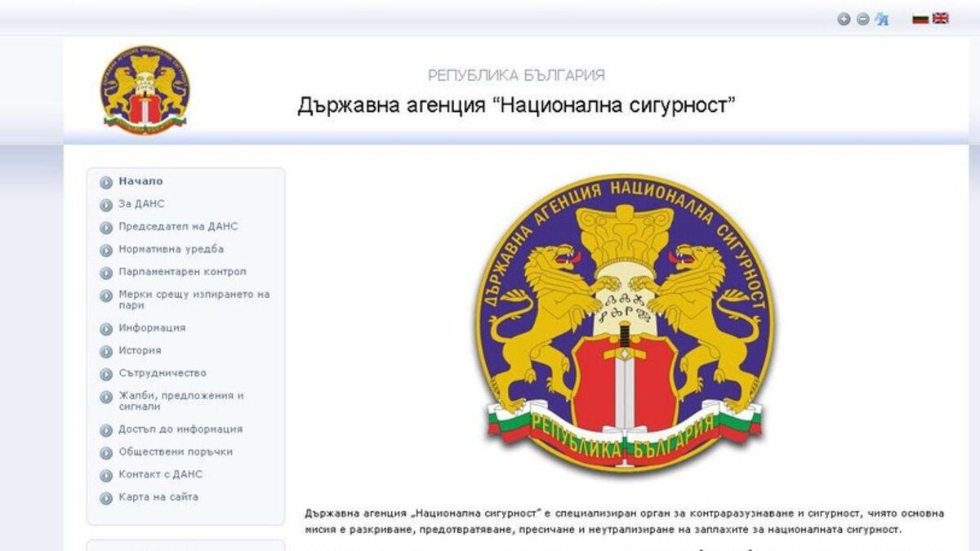Click bullet icon beside Сътрудничество

click(x=105, y=375)
